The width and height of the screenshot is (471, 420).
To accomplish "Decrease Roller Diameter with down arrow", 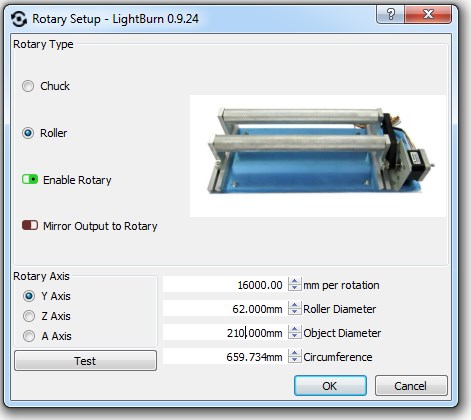I will click(294, 312).
